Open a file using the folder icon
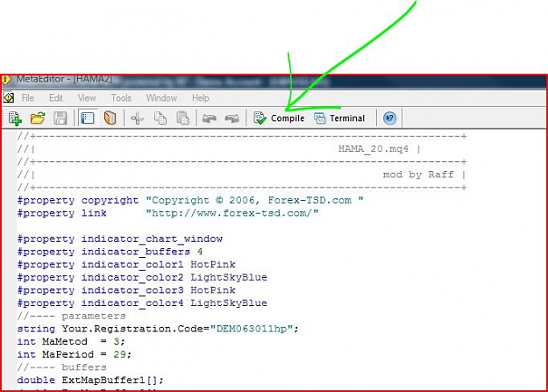Image resolution: width=548 pixels, height=392 pixels. pyautogui.click(x=38, y=118)
